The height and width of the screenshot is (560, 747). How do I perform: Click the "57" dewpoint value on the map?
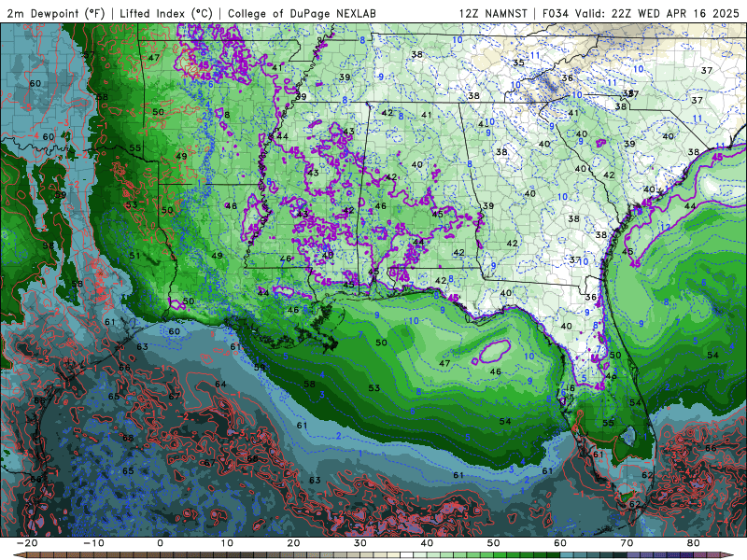click(x=89, y=55)
